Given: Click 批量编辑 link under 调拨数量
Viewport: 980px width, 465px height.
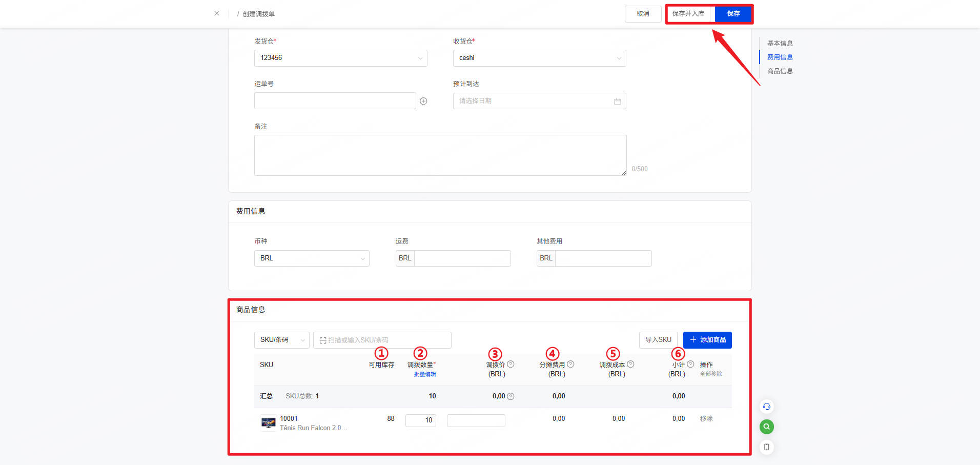Looking at the screenshot, I should pos(425,374).
